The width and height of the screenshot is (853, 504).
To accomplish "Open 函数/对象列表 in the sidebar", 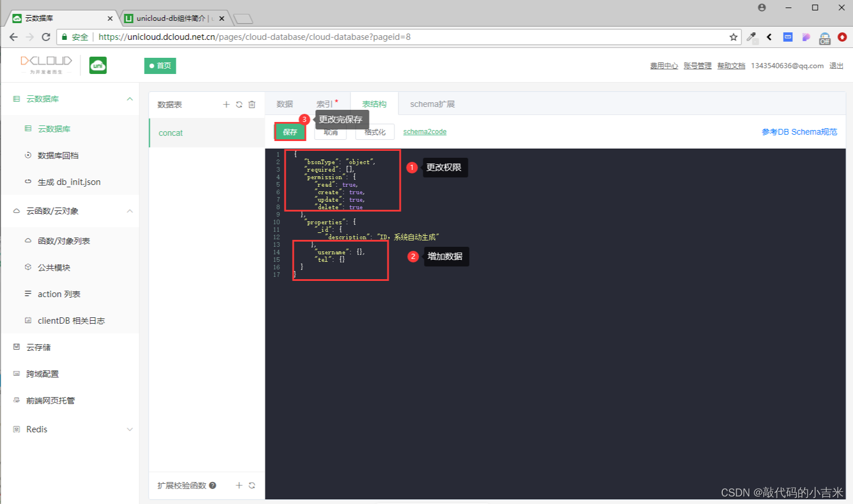I will [69, 241].
